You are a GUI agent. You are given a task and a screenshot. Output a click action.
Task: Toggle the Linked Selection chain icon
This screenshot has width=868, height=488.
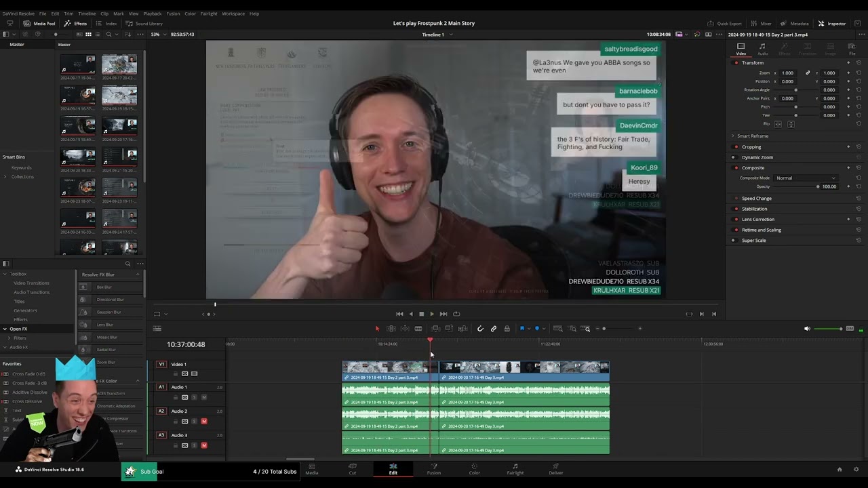pyautogui.click(x=494, y=329)
